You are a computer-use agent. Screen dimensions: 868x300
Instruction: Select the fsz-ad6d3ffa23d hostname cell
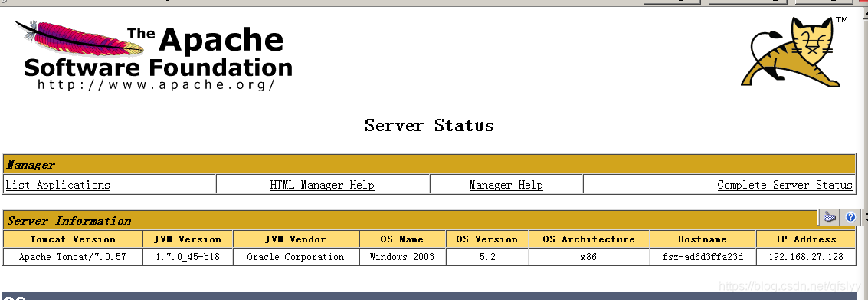point(703,257)
